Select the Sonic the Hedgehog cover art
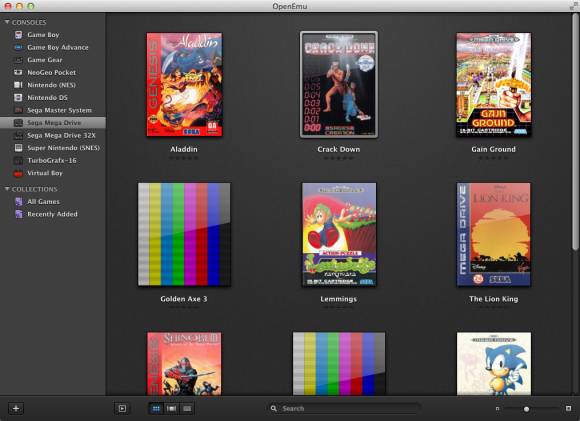Screen dimensions: 580x421 click(x=494, y=364)
